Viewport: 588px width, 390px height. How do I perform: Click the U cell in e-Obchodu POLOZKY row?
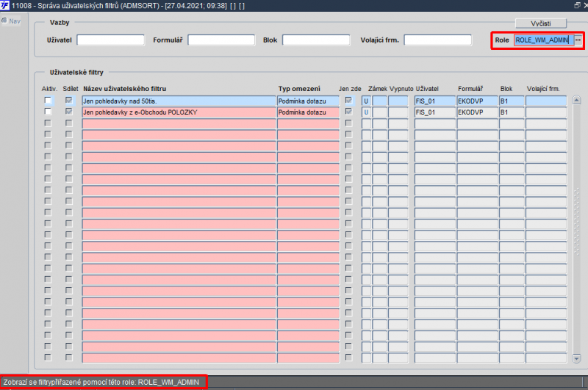click(x=366, y=112)
